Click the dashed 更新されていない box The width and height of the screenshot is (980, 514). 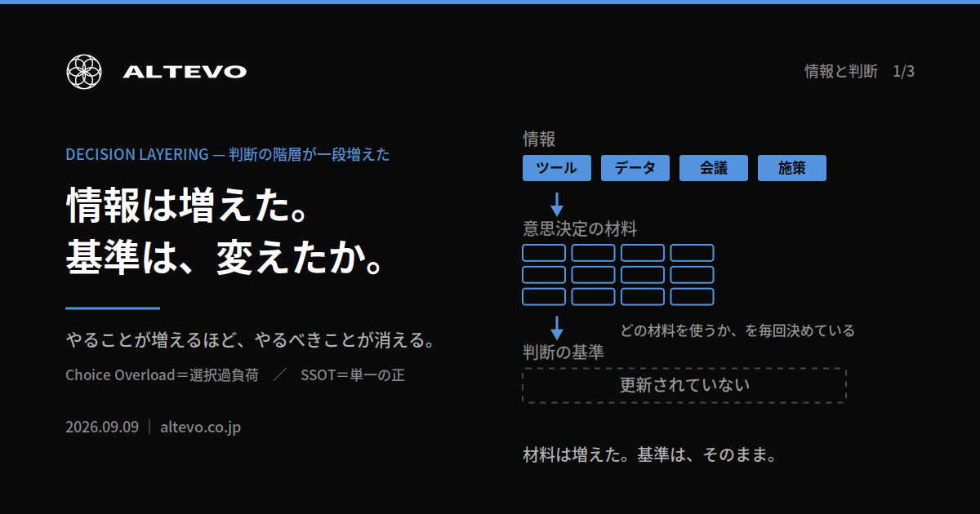(684, 385)
